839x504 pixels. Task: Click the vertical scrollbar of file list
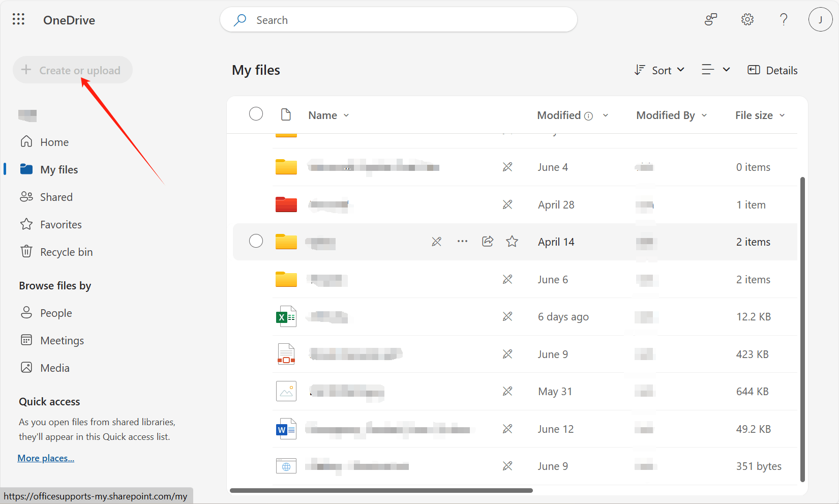pyautogui.click(x=802, y=330)
